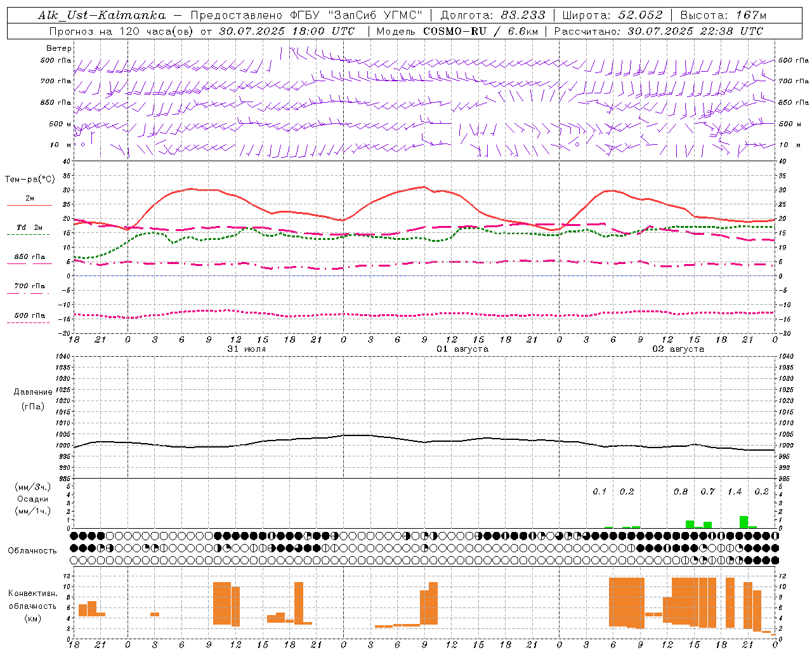Screen dimensions: 812x650
Task: Click the Конвективн. convective cloud label
Action: tap(33, 594)
